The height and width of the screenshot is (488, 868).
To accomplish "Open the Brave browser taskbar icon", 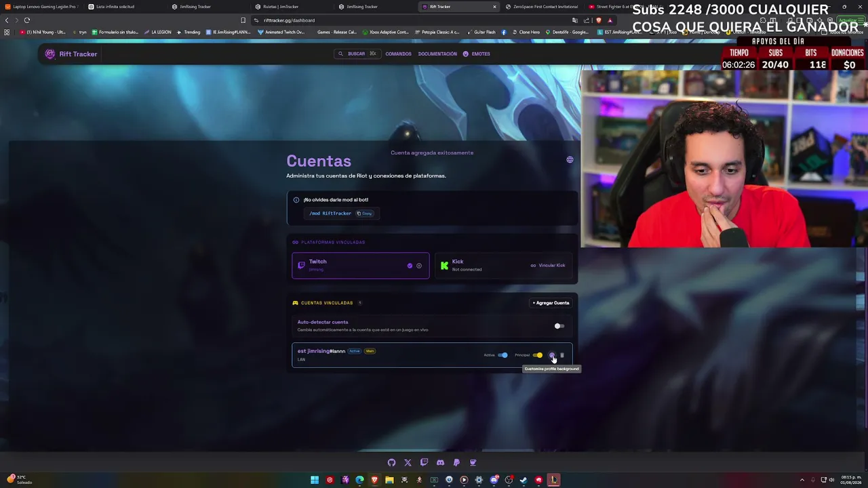I will tap(374, 480).
